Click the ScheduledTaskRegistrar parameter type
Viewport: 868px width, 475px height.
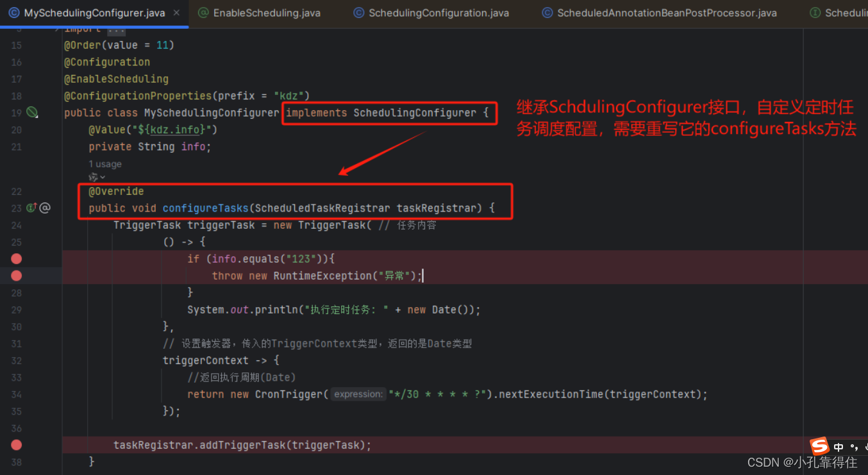click(x=322, y=208)
